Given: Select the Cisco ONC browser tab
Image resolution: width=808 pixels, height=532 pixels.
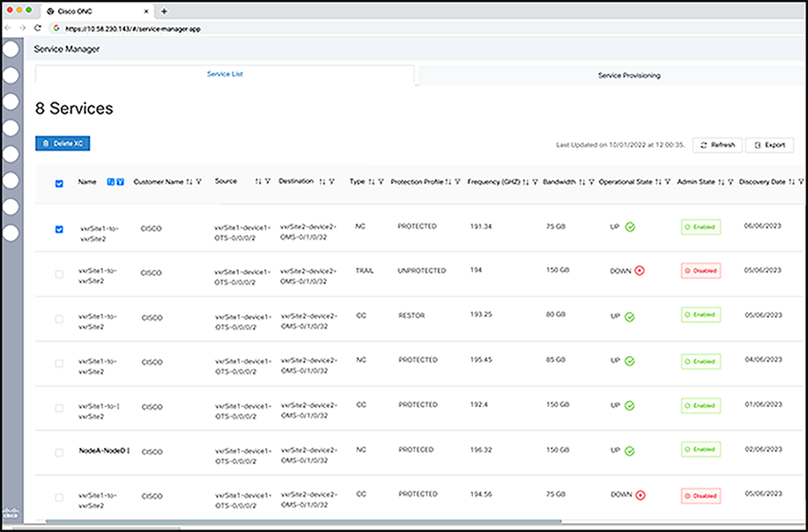Looking at the screenshot, I should pos(96,11).
